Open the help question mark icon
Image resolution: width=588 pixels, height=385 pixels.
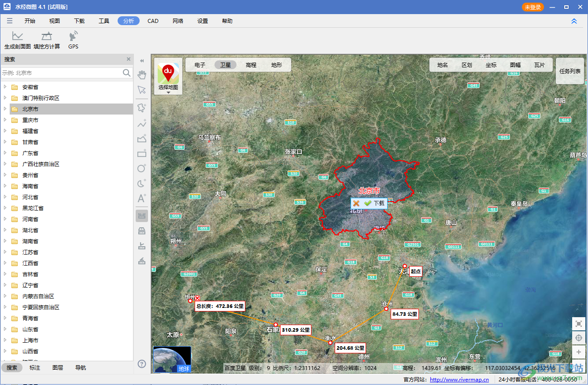point(142,364)
